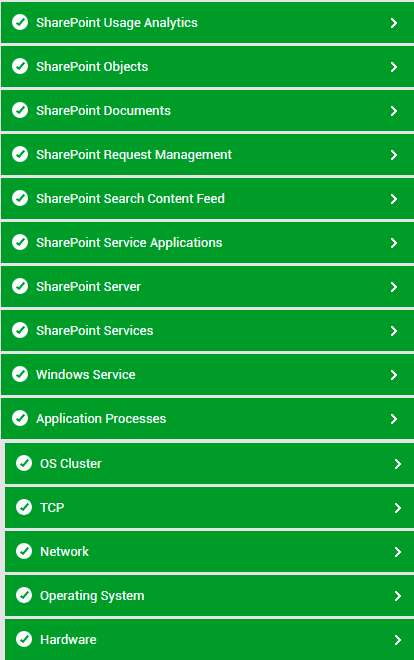Click the Hardware checkmark status icon
The width and height of the screenshot is (414, 660).
point(24,639)
